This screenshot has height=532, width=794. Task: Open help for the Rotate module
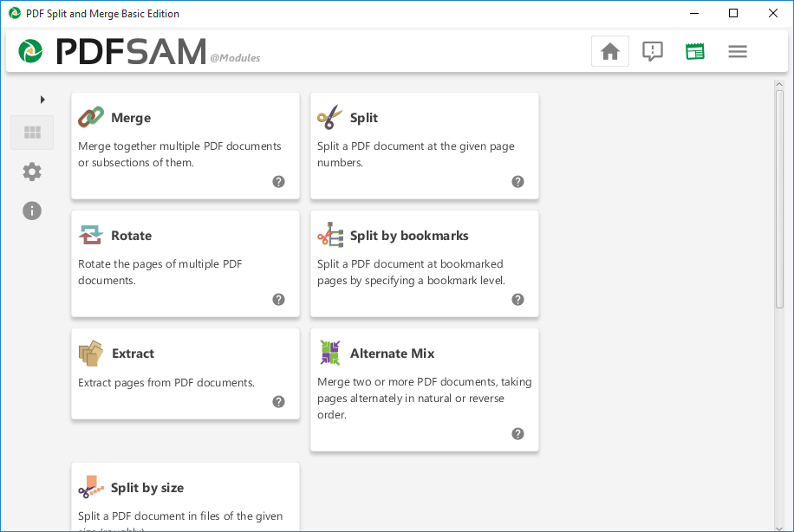coord(278,300)
